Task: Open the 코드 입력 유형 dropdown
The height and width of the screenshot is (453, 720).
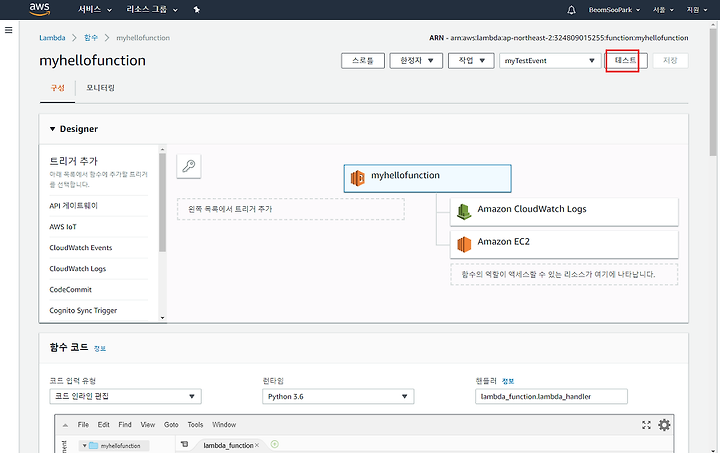Action: pos(125,397)
